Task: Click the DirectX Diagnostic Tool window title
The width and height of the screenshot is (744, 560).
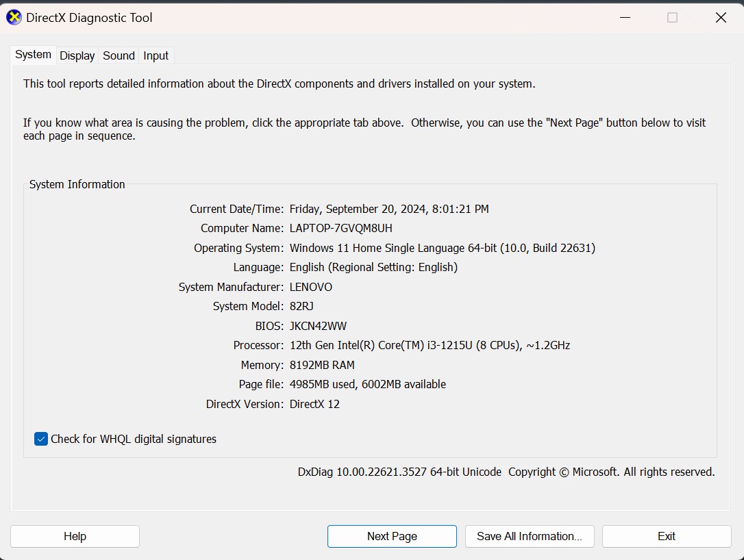Action: [x=89, y=18]
